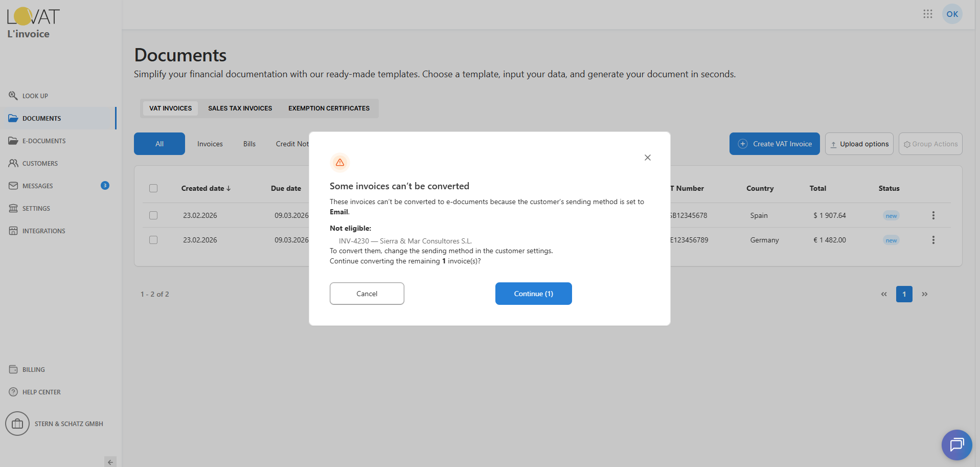Check the Spain invoice row checkbox
The width and height of the screenshot is (980, 467).
(x=153, y=215)
